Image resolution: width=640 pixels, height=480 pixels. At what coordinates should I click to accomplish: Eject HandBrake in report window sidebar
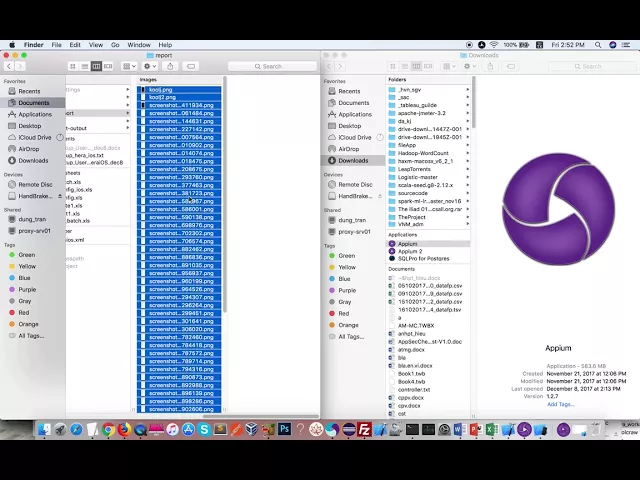point(60,196)
